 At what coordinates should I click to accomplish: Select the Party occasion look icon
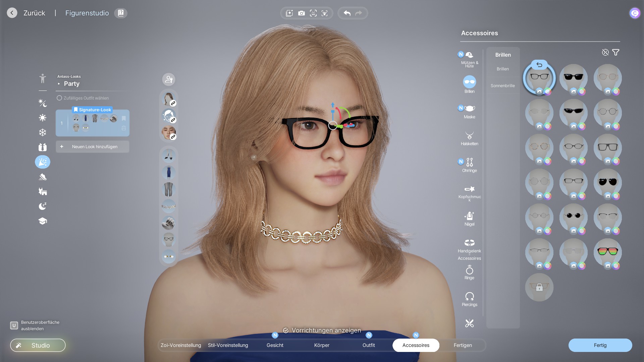[x=43, y=162]
